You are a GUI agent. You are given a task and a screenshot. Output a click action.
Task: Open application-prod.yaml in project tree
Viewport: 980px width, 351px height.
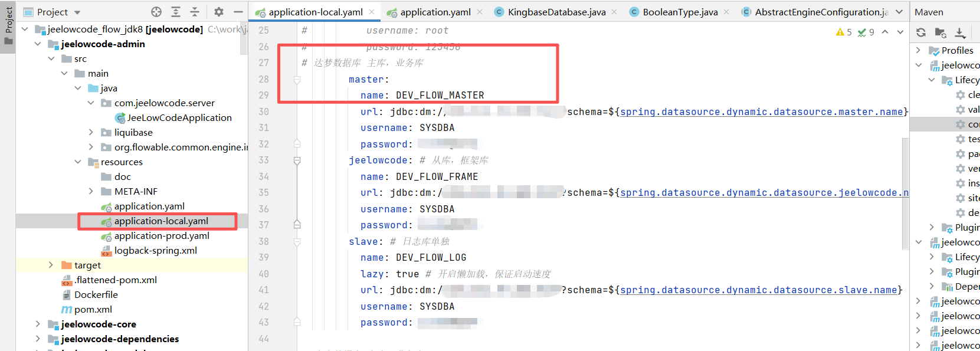(162, 236)
